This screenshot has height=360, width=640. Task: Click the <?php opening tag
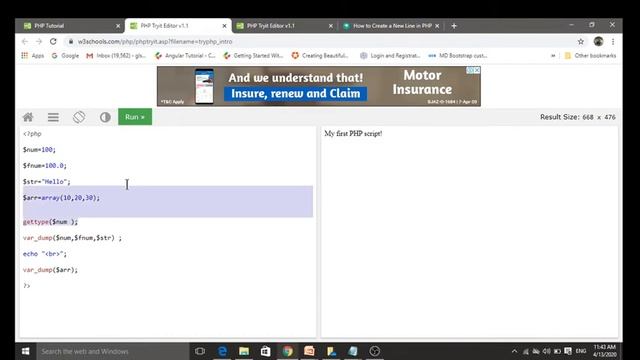point(32,133)
